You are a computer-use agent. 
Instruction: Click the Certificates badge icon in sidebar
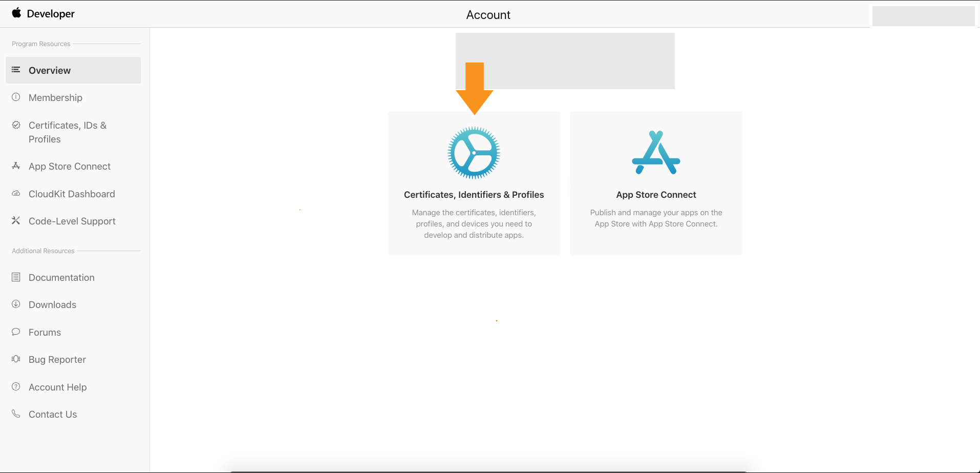[x=16, y=125]
